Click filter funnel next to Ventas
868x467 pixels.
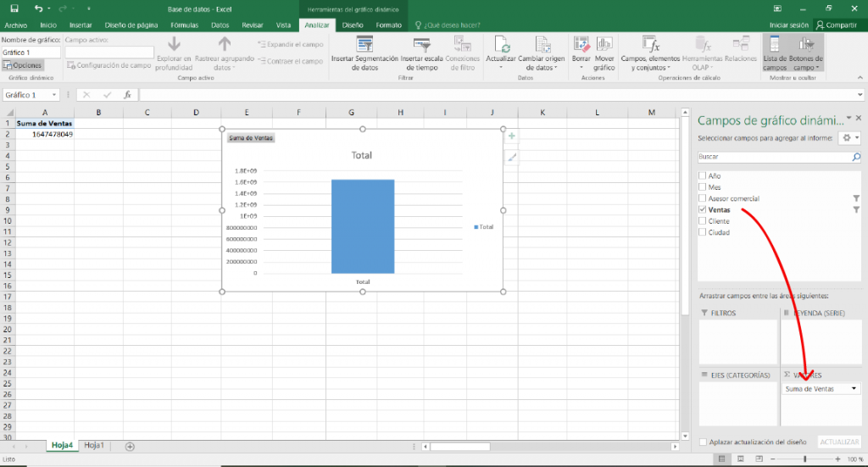pyautogui.click(x=856, y=209)
